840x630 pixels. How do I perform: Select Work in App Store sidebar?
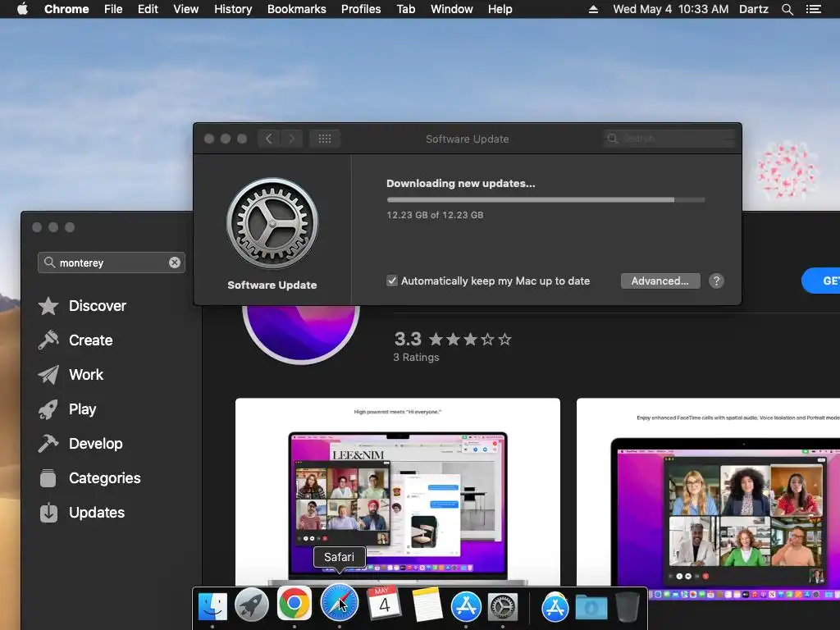[71, 374]
